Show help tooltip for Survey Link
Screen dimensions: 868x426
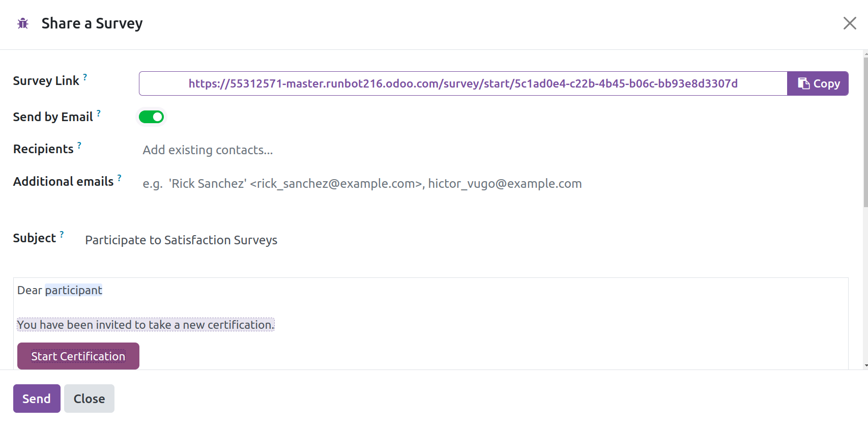pos(85,77)
